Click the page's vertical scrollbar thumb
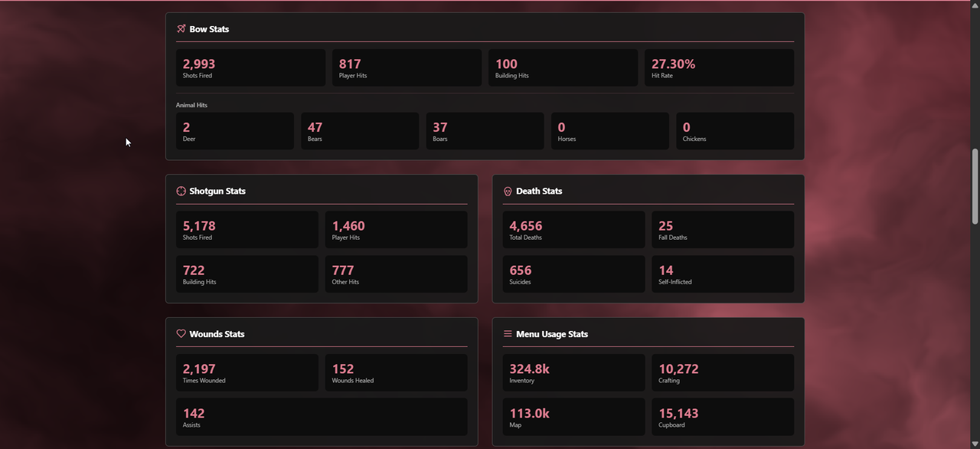The width and height of the screenshot is (980, 449). point(975,185)
